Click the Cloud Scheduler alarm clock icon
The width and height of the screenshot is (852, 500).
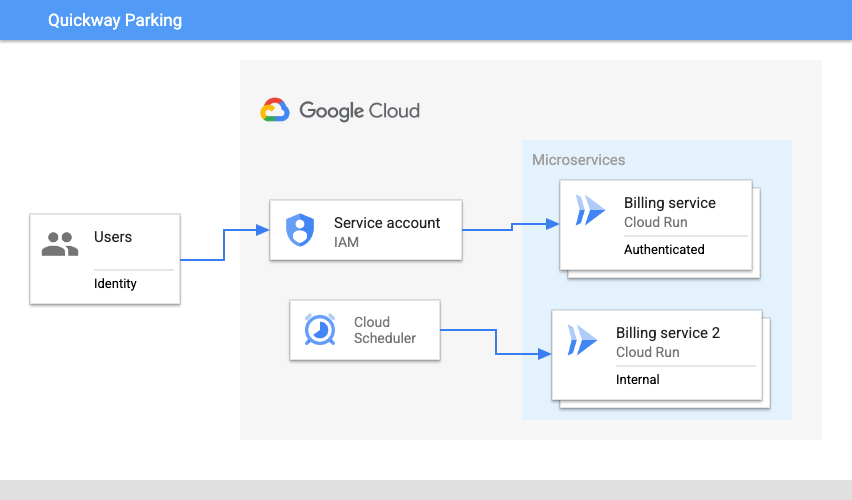pyautogui.click(x=320, y=329)
